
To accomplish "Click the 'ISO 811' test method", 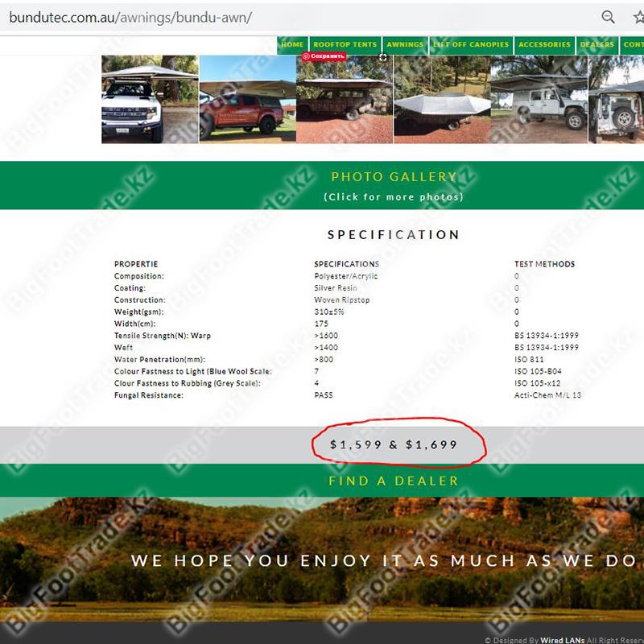I will (x=529, y=359).
